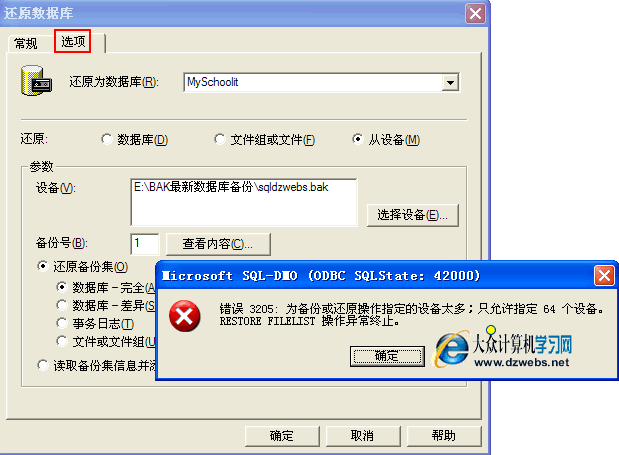Click the 帮助 button
Screen dimensions: 619x455
tap(444, 436)
